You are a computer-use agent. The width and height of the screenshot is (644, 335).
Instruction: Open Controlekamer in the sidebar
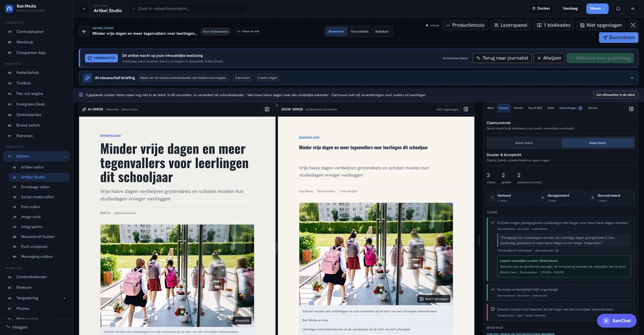pyautogui.click(x=36, y=32)
